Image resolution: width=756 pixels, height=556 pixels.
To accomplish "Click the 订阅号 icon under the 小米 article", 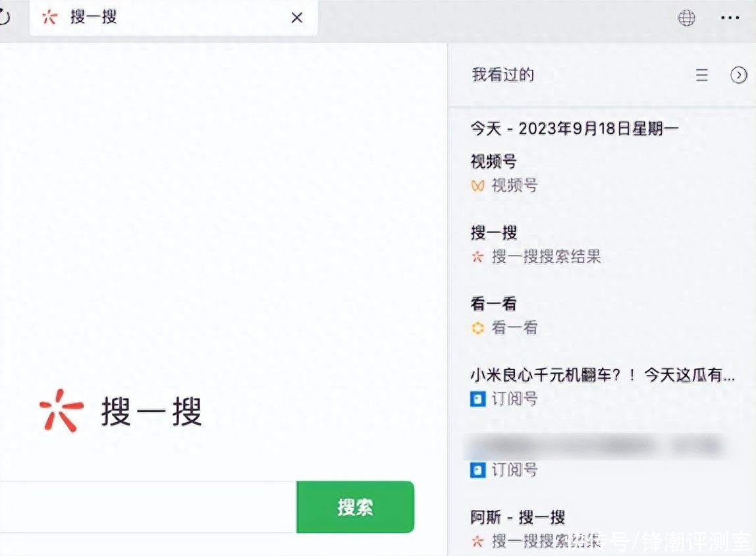I will pyautogui.click(x=478, y=399).
